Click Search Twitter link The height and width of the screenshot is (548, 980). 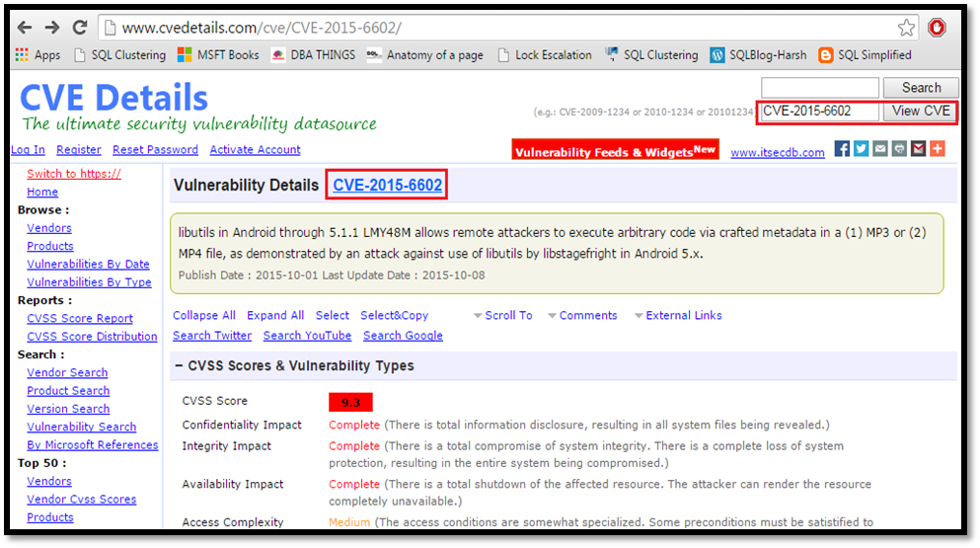click(x=212, y=336)
